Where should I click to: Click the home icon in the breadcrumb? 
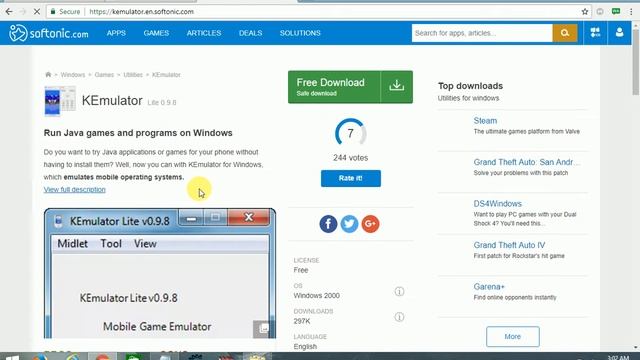48,75
